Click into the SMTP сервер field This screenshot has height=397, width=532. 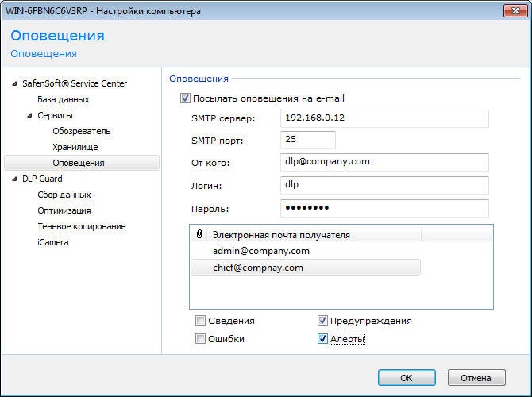click(384, 118)
